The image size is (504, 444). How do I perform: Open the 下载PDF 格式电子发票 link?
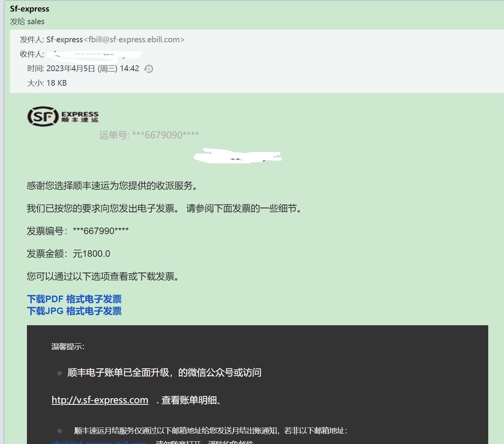pyautogui.click(x=74, y=299)
